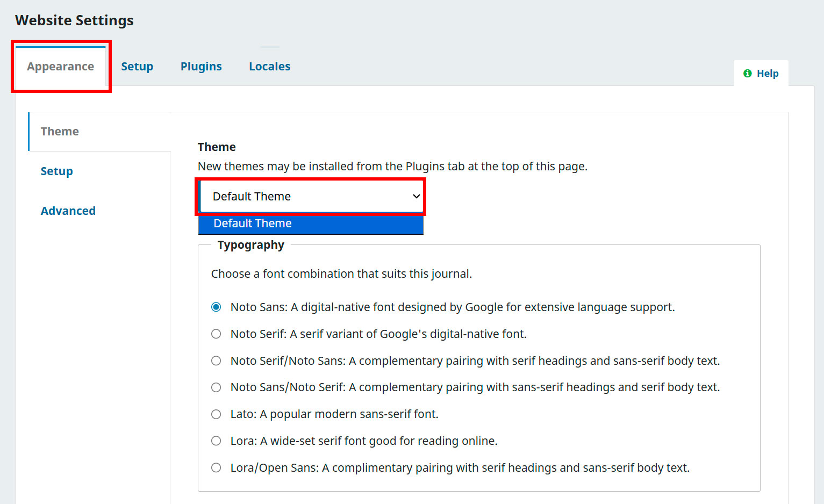This screenshot has width=824, height=504.
Task: Open the Setup section in the side menu
Action: click(57, 171)
